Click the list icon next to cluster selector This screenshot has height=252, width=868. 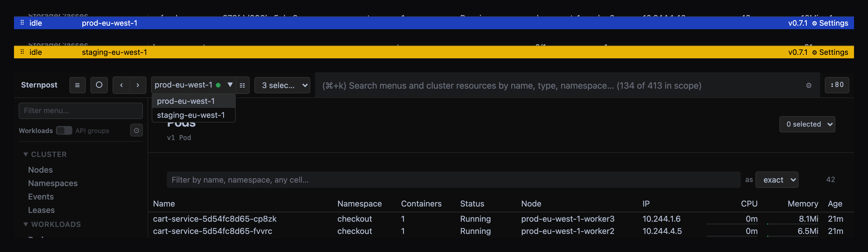pyautogui.click(x=242, y=85)
